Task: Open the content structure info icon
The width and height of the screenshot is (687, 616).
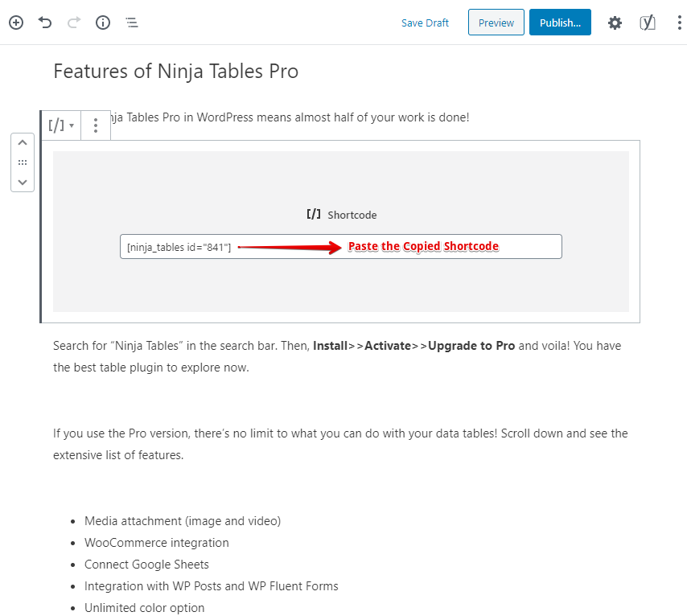Action: click(x=103, y=23)
